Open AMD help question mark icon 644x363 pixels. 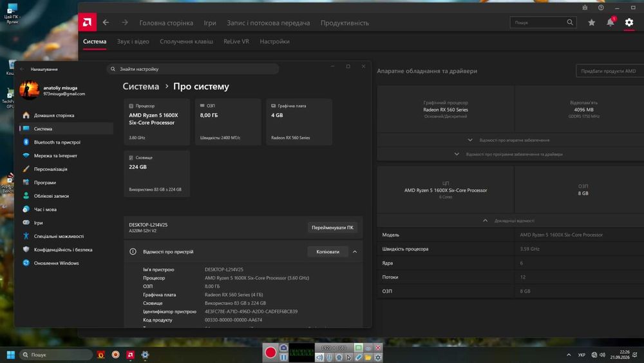click(601, 7)
